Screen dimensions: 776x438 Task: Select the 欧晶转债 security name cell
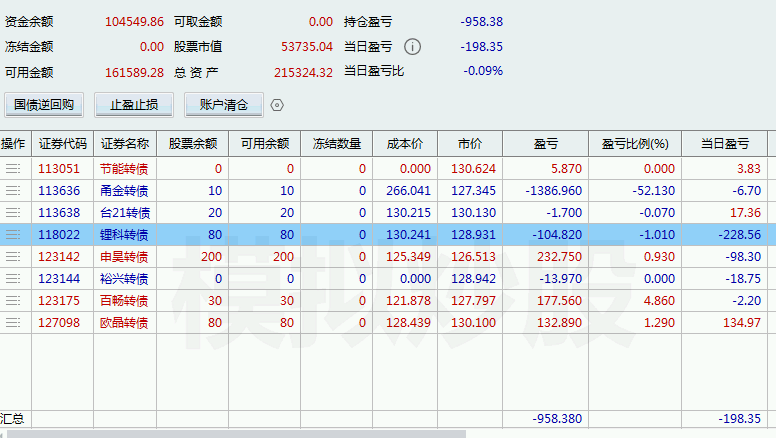(x=125, y=323)
